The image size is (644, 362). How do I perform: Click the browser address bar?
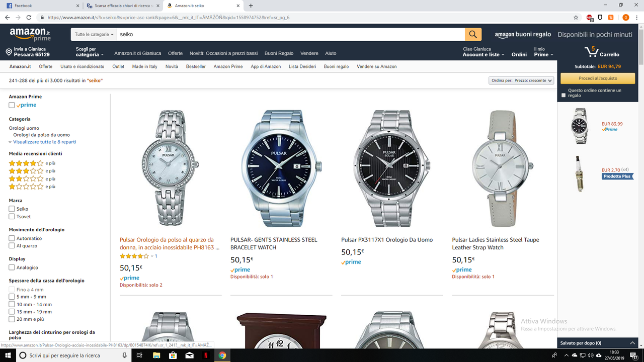click(307, 17)
